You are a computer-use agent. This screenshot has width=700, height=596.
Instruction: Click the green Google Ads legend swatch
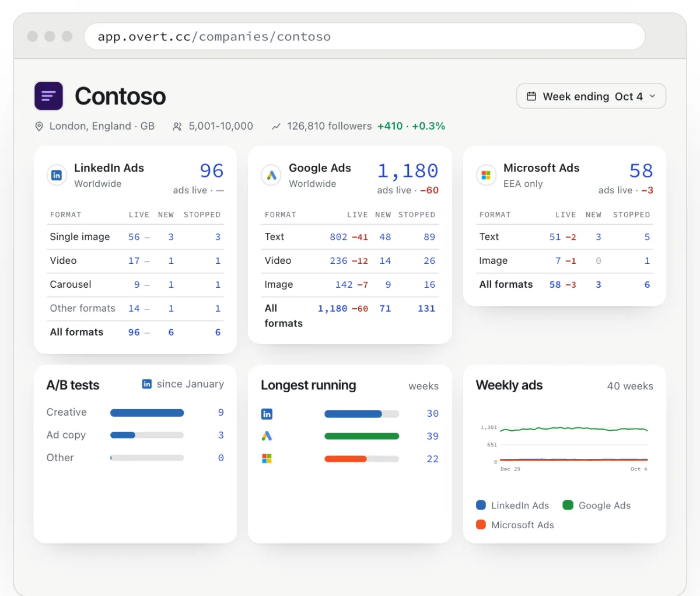click(568, 506)
